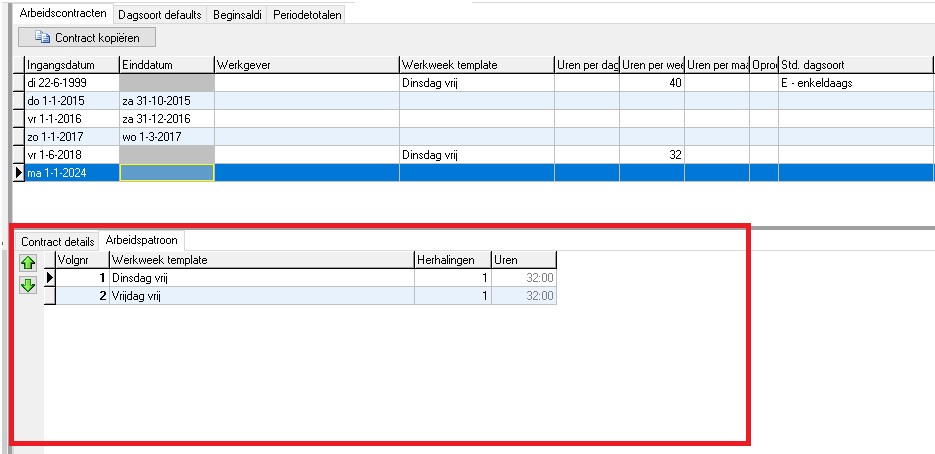
Task: Open the Beginsaldi tab
Action: pyautogui.click(x=238, y=15)
